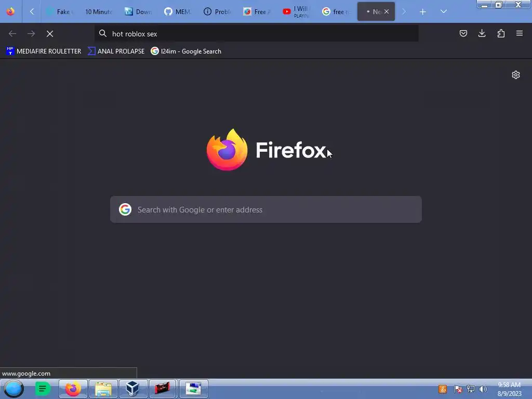Open the volume speaker tray icon
Viewport: 532px width, 399px height.
[483, 389]
